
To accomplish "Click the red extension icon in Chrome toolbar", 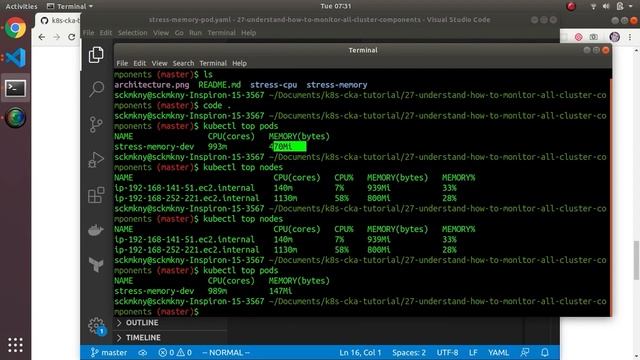I will pos(578,37).
